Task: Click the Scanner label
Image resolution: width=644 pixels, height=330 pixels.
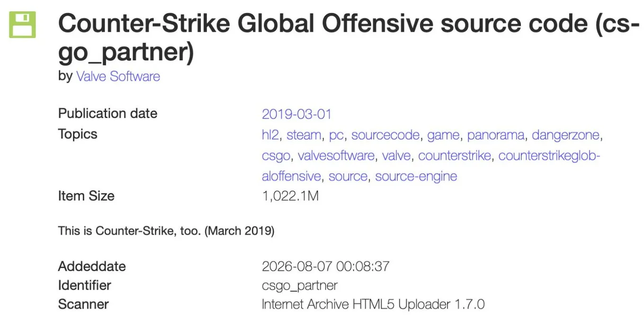Action: 83,304
